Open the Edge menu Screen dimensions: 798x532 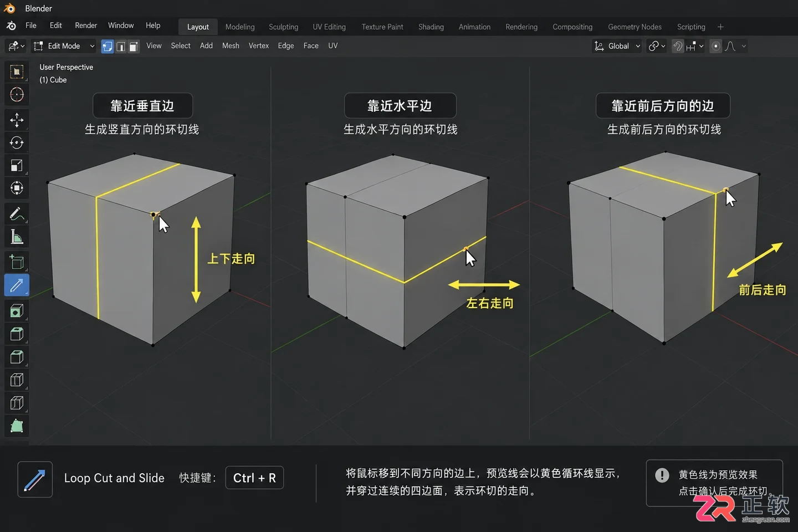click(x=286, y=45)
